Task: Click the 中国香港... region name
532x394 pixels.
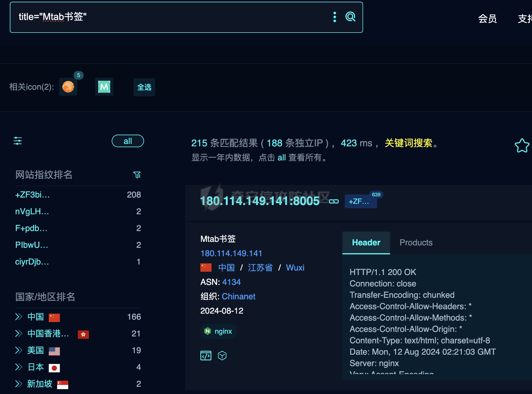Action: [x=48, y=333]
